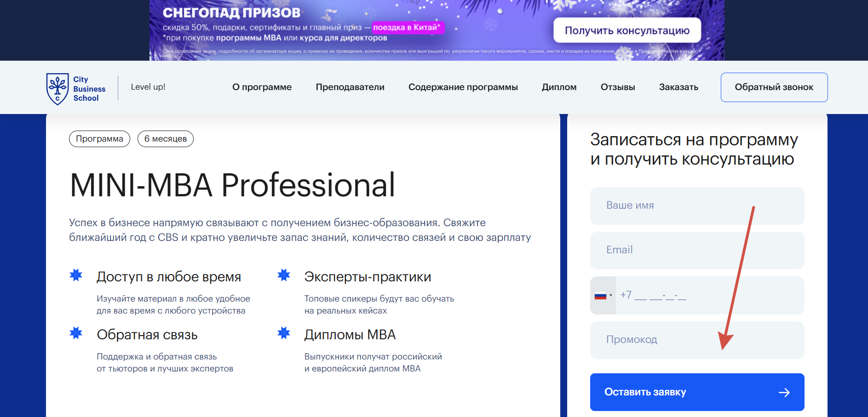
Task: Jump to the "Отзывы" section
Action: pos(618,87)
